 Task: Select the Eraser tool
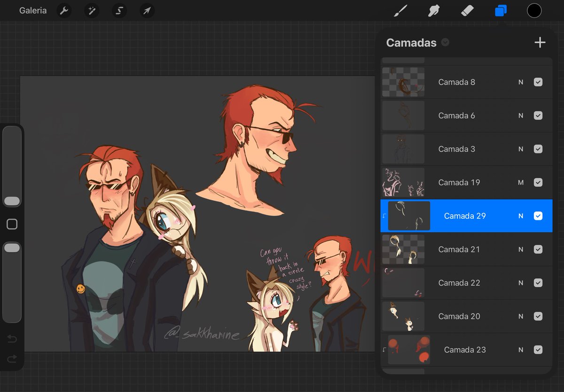[467, 10]
